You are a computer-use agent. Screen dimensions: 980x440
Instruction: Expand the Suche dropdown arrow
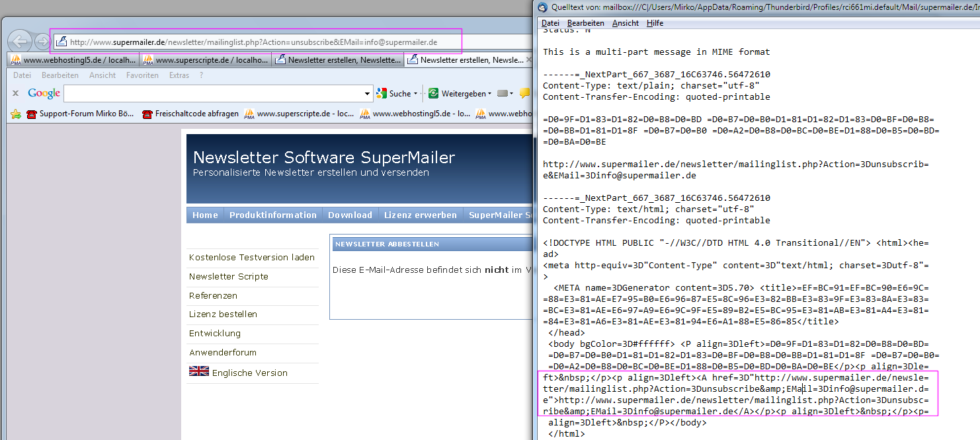pos(415,94)
